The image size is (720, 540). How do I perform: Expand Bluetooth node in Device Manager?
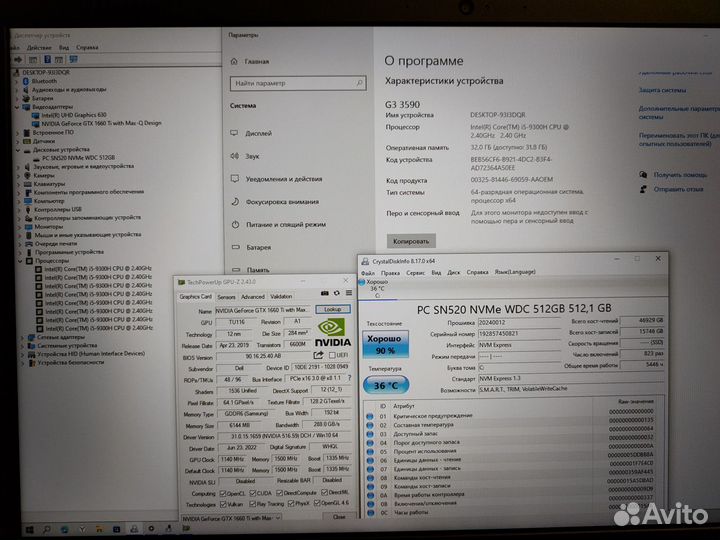pos(17,81)
